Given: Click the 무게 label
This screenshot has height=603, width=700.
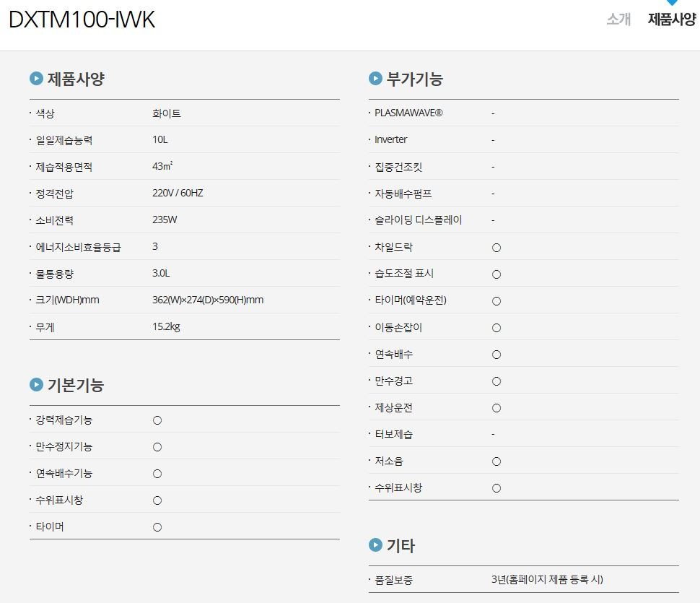Looking at the screenshot, I should click(x=45, y=327).
